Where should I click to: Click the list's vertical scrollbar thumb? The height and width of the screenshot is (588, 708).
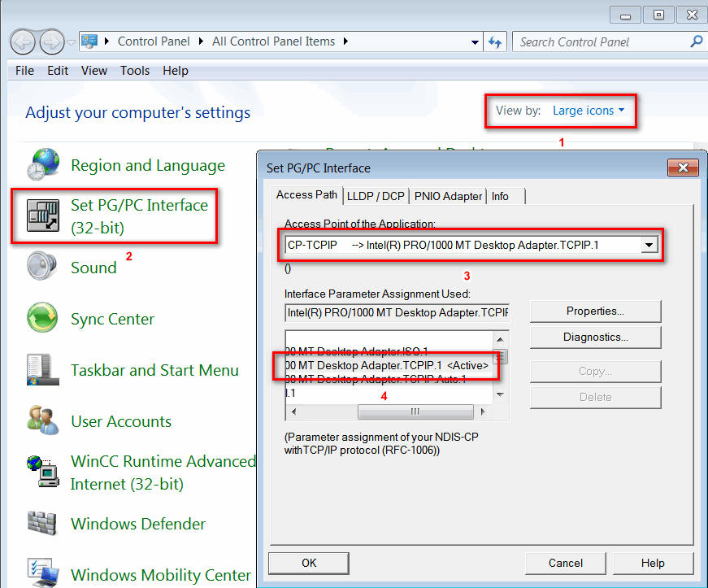point(500,357)
